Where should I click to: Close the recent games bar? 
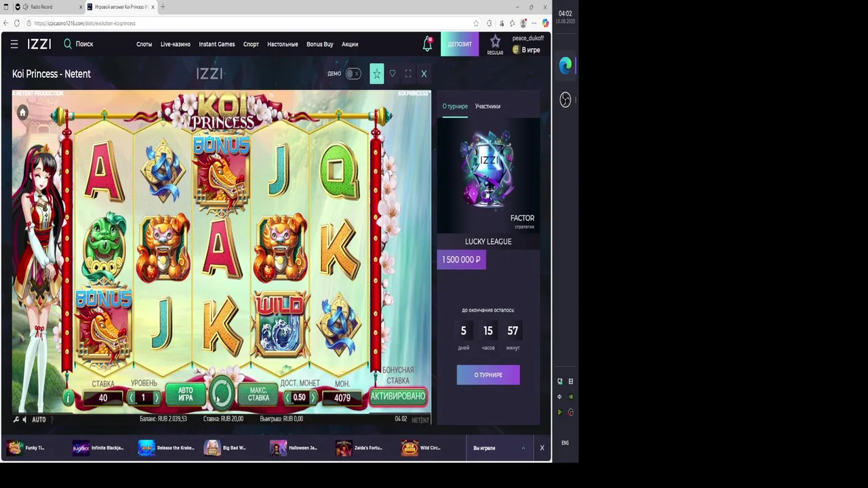point(542,448)
